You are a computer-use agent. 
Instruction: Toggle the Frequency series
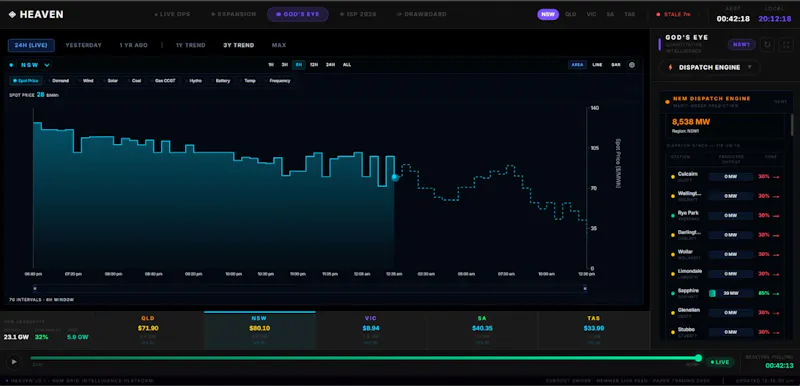[x=278, y=81]
